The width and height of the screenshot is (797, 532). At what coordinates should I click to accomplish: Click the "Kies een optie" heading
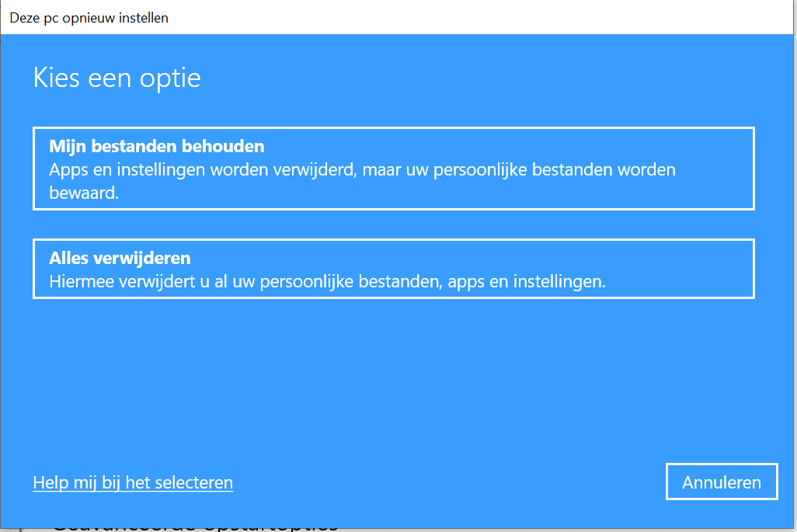click(x=117, y=78)
